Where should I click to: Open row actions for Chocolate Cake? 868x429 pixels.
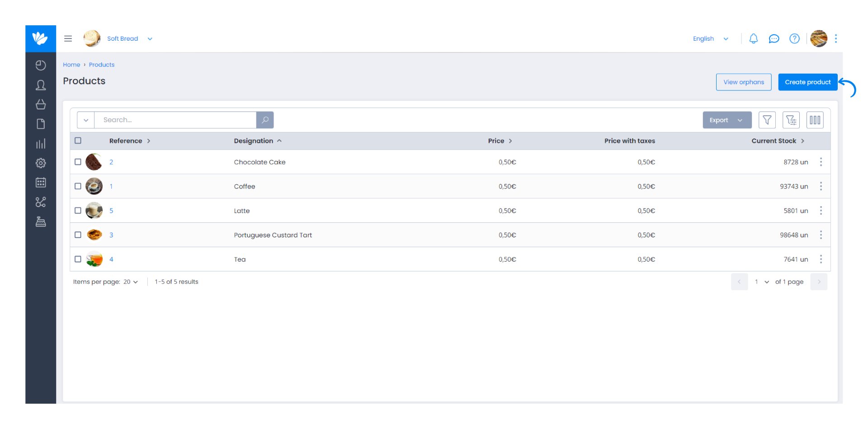(821, 162)
